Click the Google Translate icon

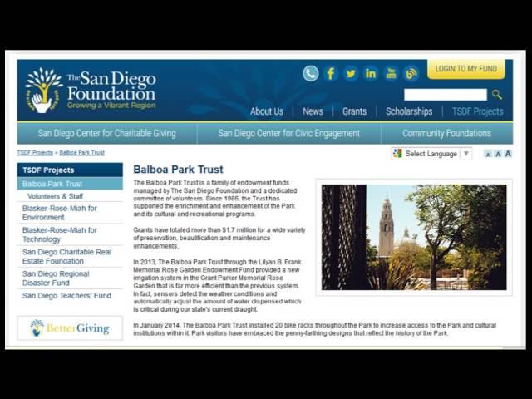[397, 153]
